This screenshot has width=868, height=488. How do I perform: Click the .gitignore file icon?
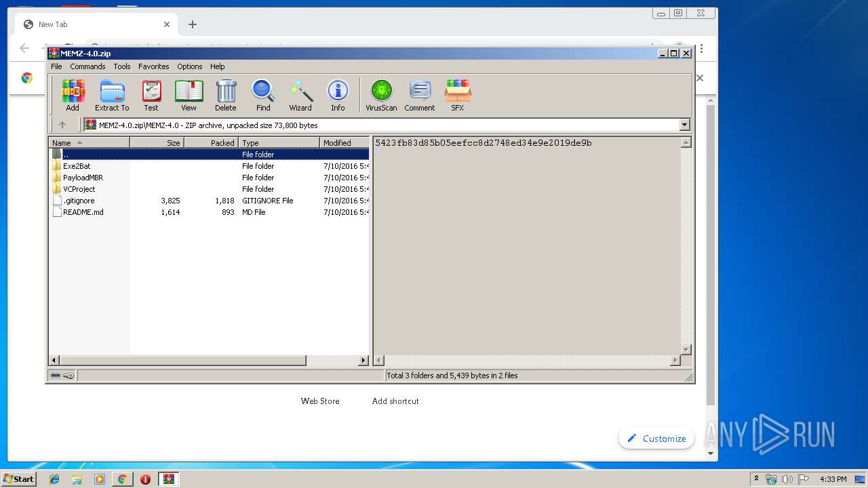pyautogui.click(x=57, y=201)
